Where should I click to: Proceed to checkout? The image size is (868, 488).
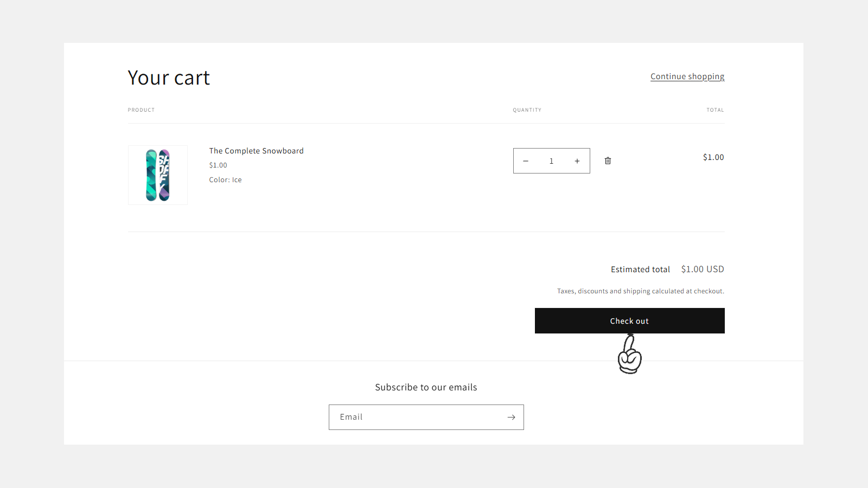click(629, 320)
